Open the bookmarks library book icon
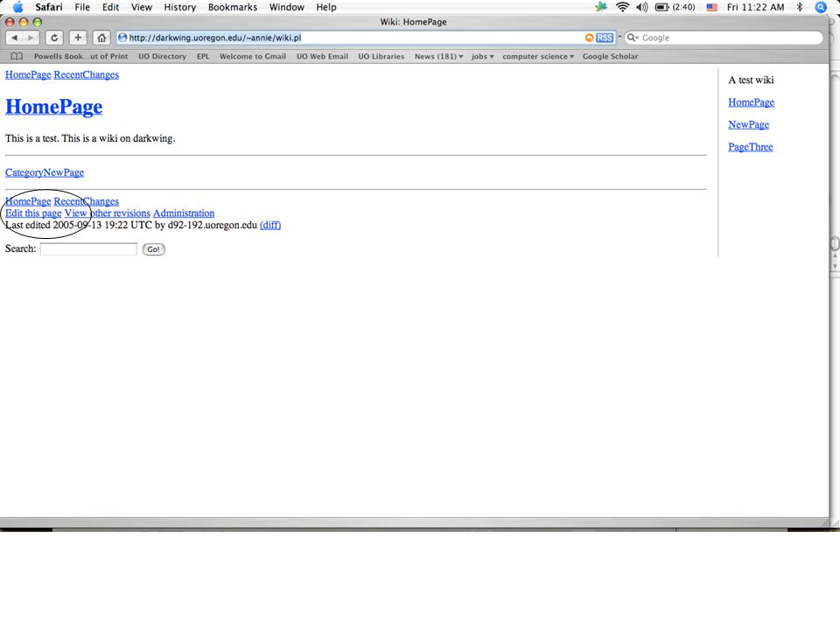This screenshot has width=840, height=630. pos(17,56)
